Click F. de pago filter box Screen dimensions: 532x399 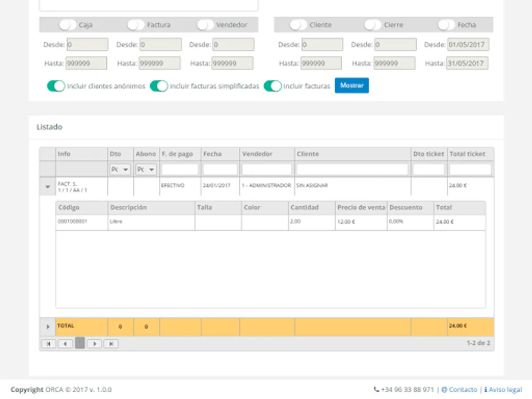tap(180, 169)
